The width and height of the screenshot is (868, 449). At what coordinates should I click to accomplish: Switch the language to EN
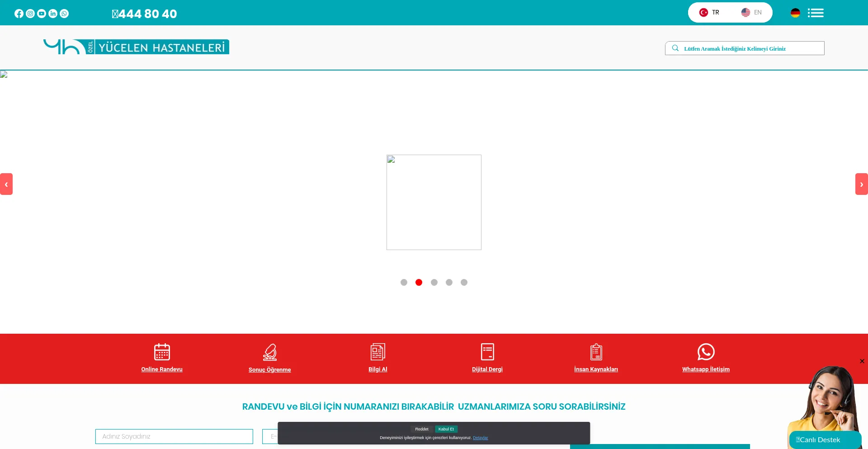(x=751, y=13)
